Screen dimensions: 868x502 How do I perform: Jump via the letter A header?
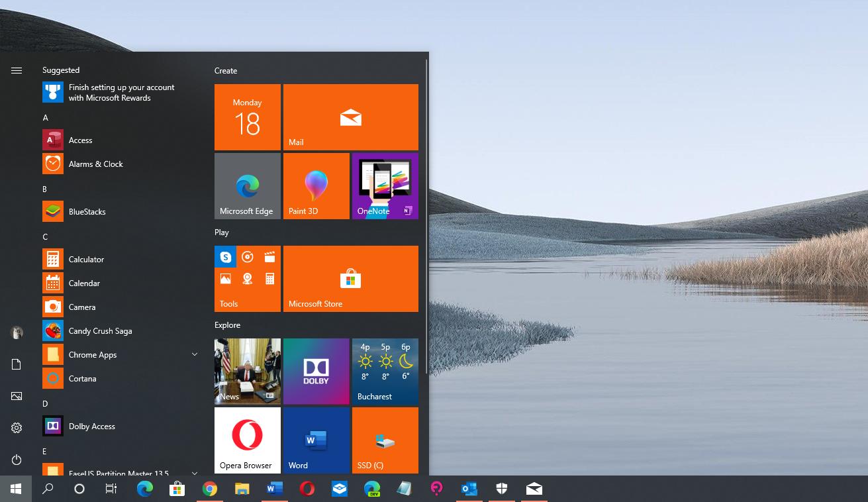pyautogui.click(x=45, y=118)
